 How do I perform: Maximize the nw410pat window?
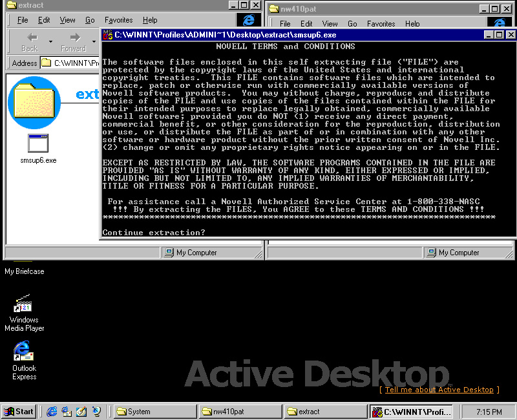coord(494,9)
